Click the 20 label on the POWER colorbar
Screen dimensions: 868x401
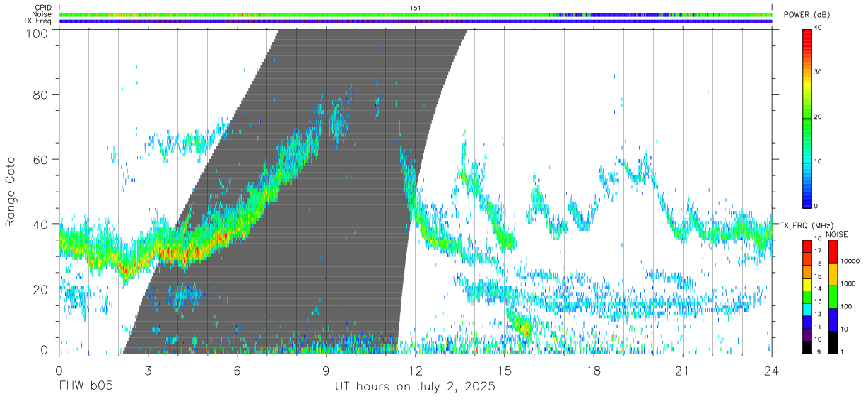point(818,117)
